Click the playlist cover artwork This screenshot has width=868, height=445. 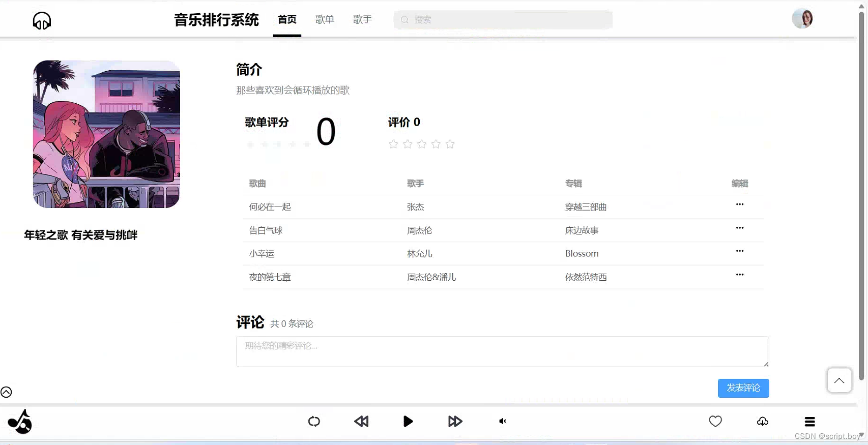coord(106,134)
